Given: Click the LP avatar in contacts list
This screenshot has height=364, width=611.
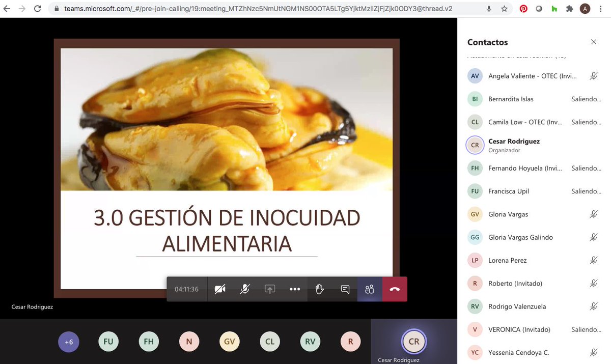Looking at the screenshot, I should coord(475,260).
